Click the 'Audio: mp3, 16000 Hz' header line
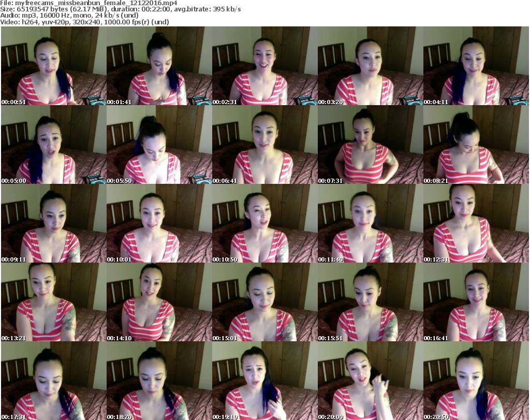Screen dimensions: 530x420 (x=69, y=15)
